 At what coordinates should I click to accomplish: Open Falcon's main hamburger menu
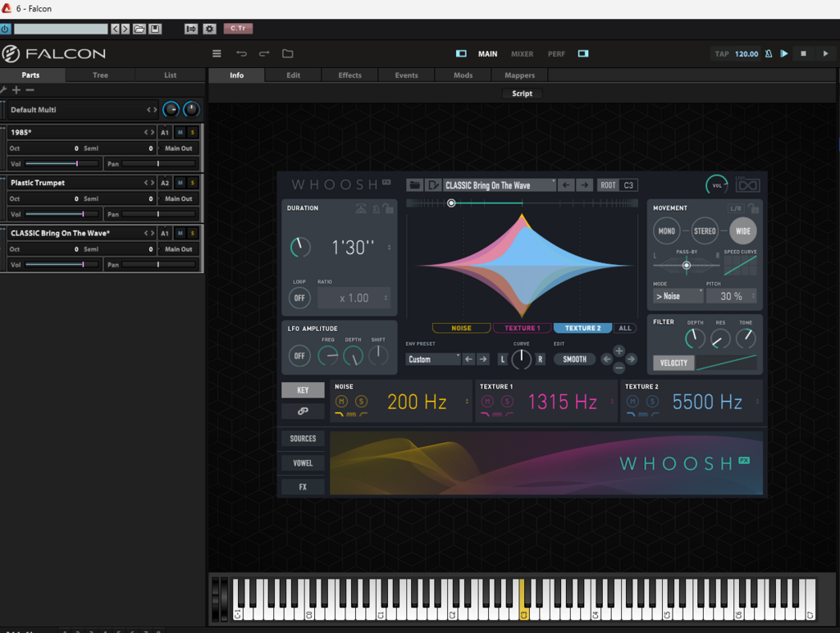coord(217,53)
